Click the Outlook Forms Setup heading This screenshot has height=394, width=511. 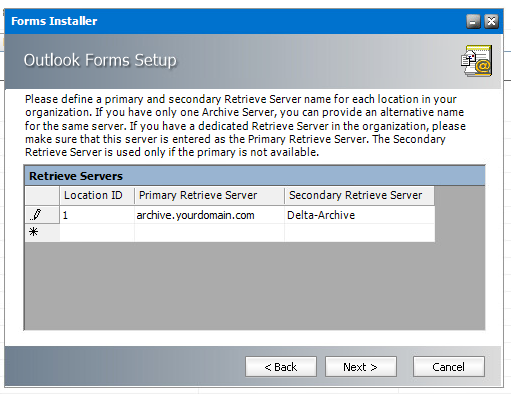100,60
